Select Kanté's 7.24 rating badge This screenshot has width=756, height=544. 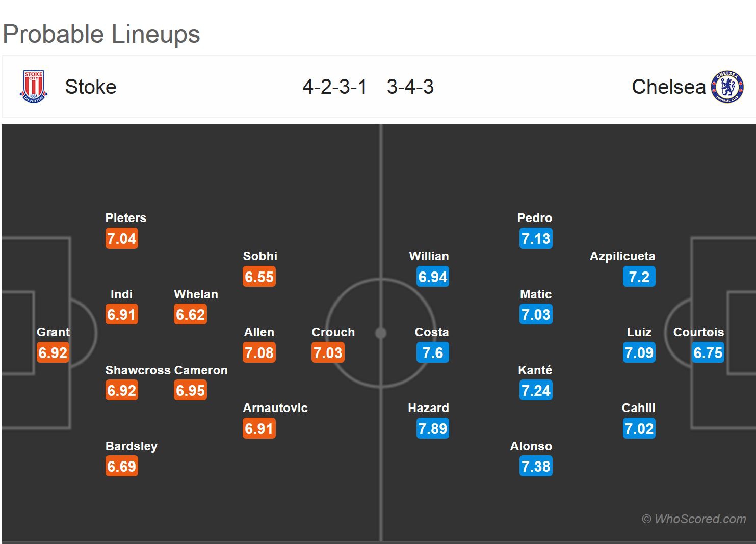(x=536, y=391)
